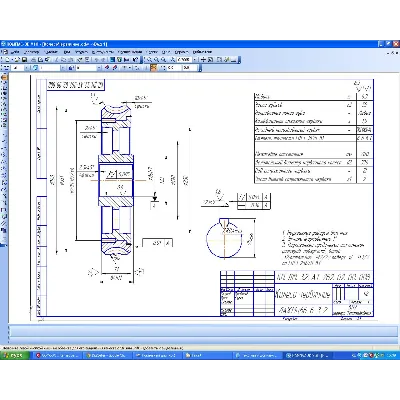
Task: Toggle the highlighted orange snap button
Action: point(153,68)
